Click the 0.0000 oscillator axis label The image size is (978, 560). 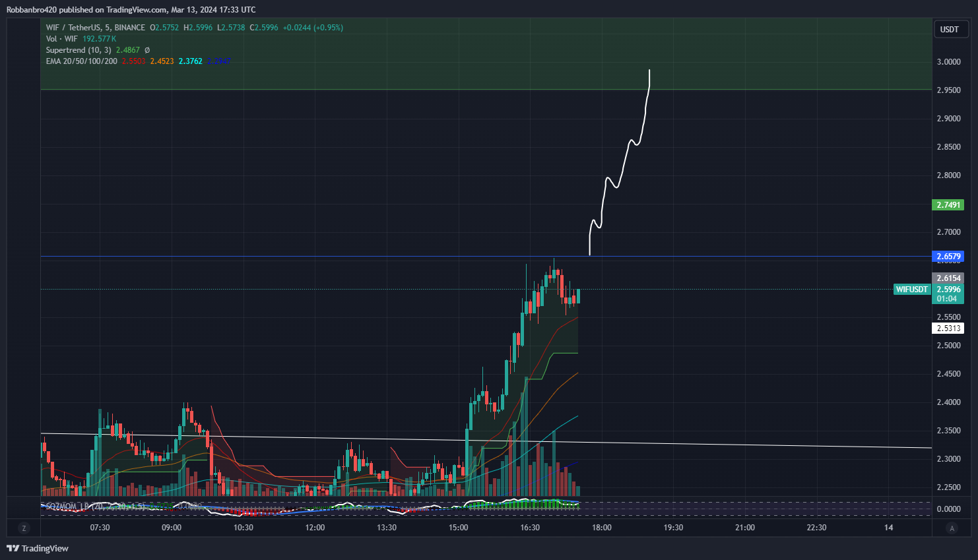tap(948, 509)
